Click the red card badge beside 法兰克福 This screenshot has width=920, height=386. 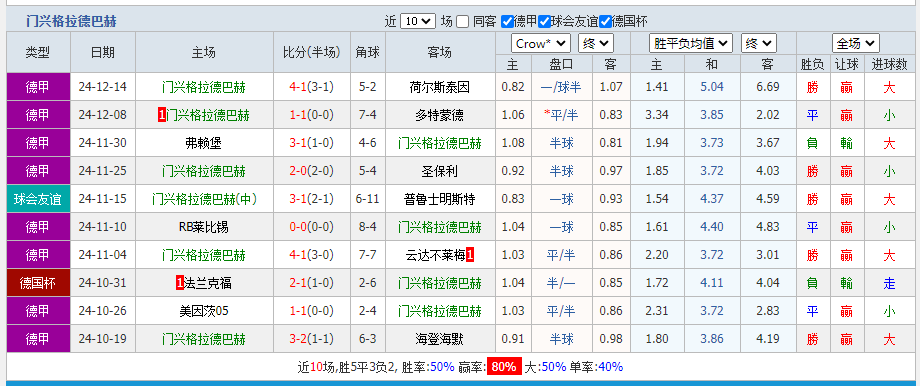coord(180,283)
